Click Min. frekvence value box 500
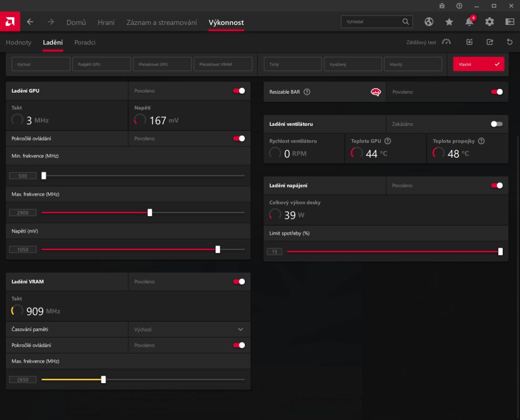Image resolution: width=520 pixels, height=420 pixels. [x=23, y=176]
